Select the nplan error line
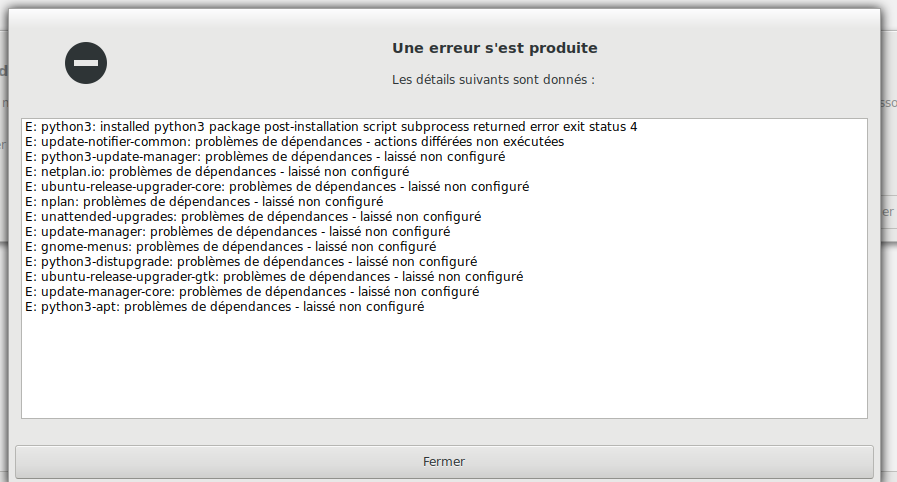The height and width of the screenshot is (482, 897). click(x=204, y=202)
